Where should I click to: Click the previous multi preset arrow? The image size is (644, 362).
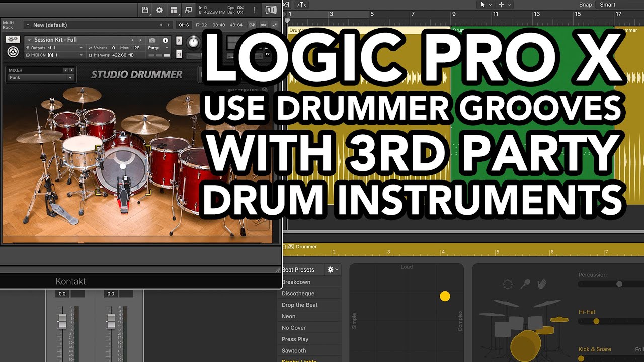click(162, 25)
